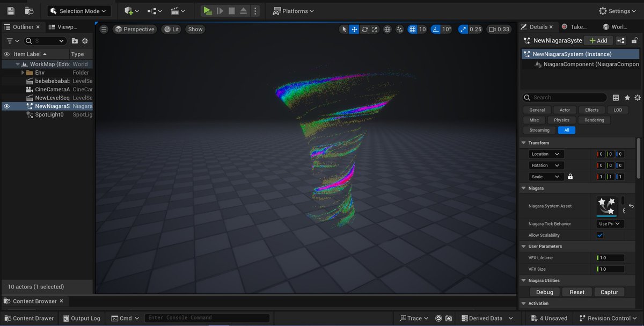This screenshot has height=326, width=644.
Task: Activate the Select objects cursor tool
Action: point(344,29)
